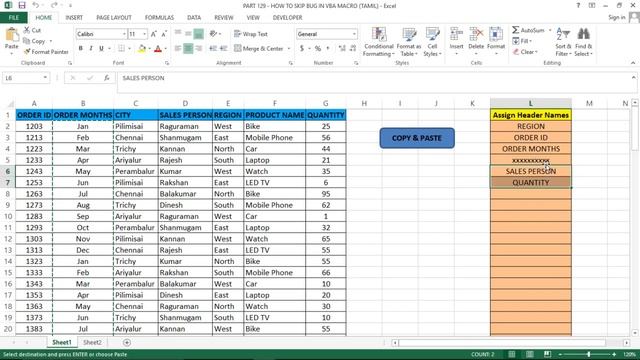Apply accounting format with the $ icon
The height and width of the screenshot is (360, 640).
pyautogui.click(x=302, y=49)
